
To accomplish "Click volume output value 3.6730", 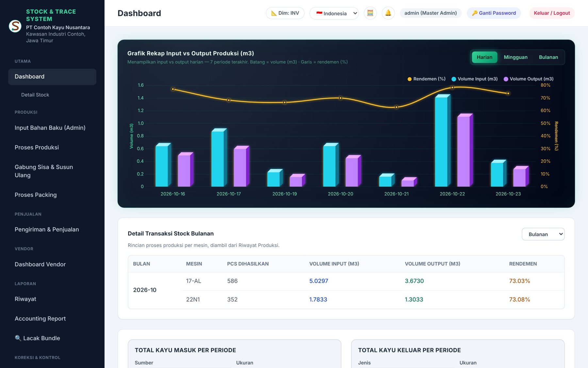I will (x=414, y=281).
